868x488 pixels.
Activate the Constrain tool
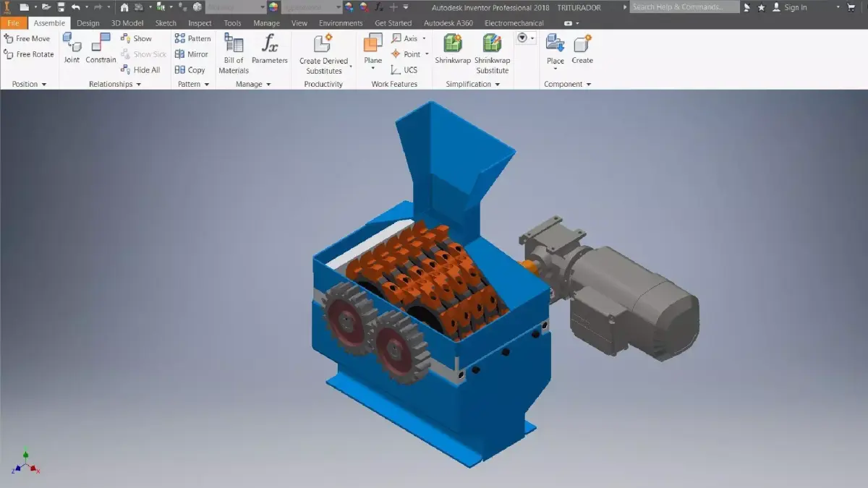coord(101,48)
